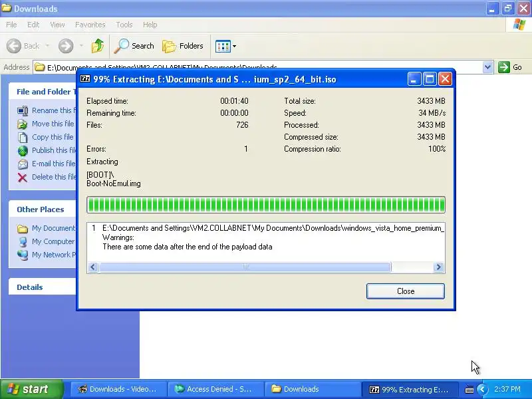Open the File menu in Downloads window
The image size is (532, 399).
pyautogui.click(x=11, y=25)
